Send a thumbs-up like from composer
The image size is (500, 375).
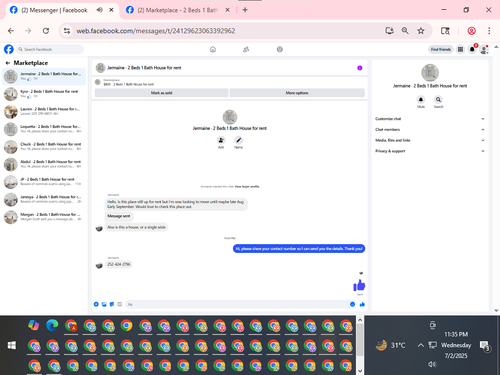click(x=362, y=304)
